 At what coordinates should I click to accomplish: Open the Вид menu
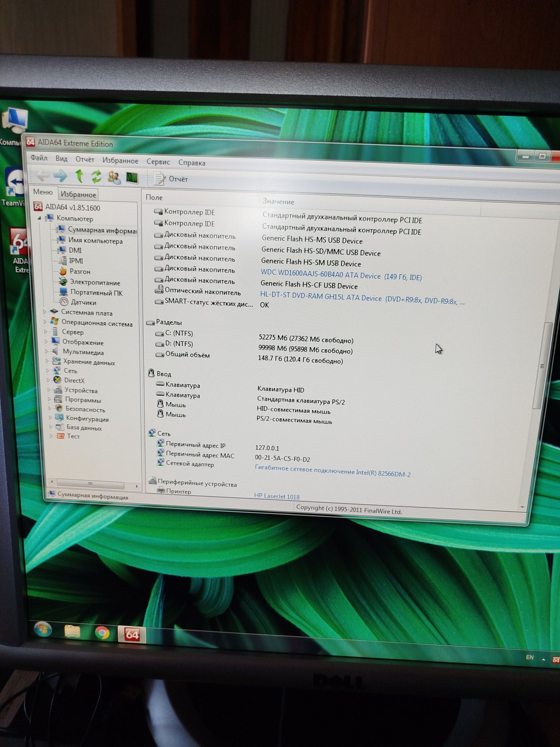point(62,158)
